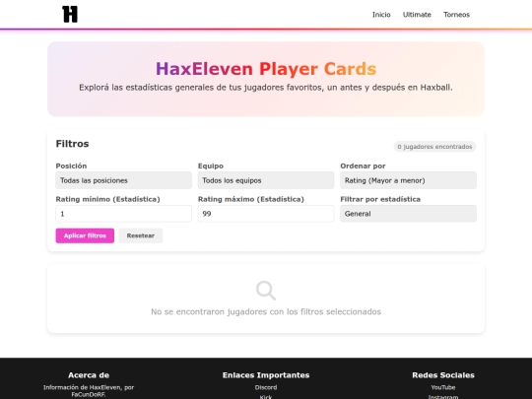The height and width of the screenshot is (399, 532).
Task: Expand the Filtrar por estadística dropdown
Action: [x=409, y=214]
